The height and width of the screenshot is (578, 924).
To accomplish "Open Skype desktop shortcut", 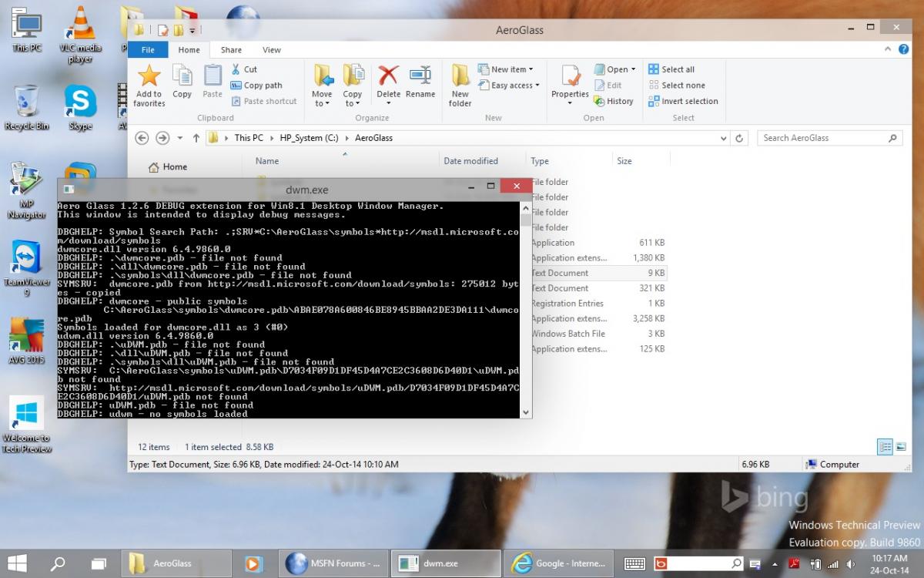I will (x=80, y=108).
